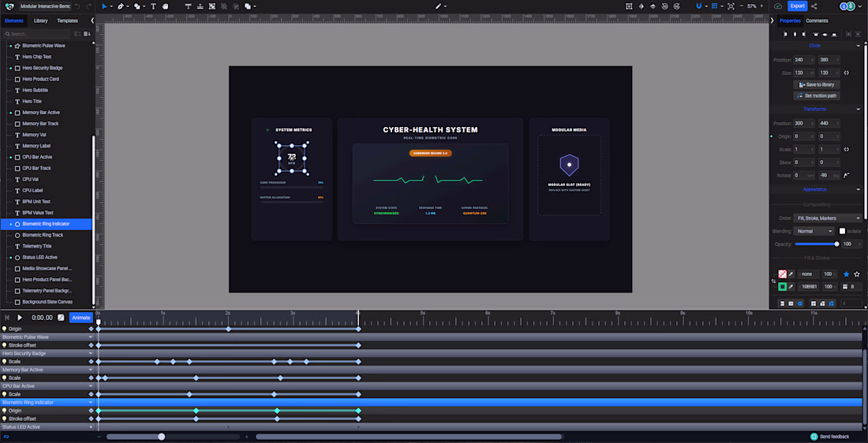Switch to the Templates tab
The image size is (868, 443).
[x=68, y=20]
